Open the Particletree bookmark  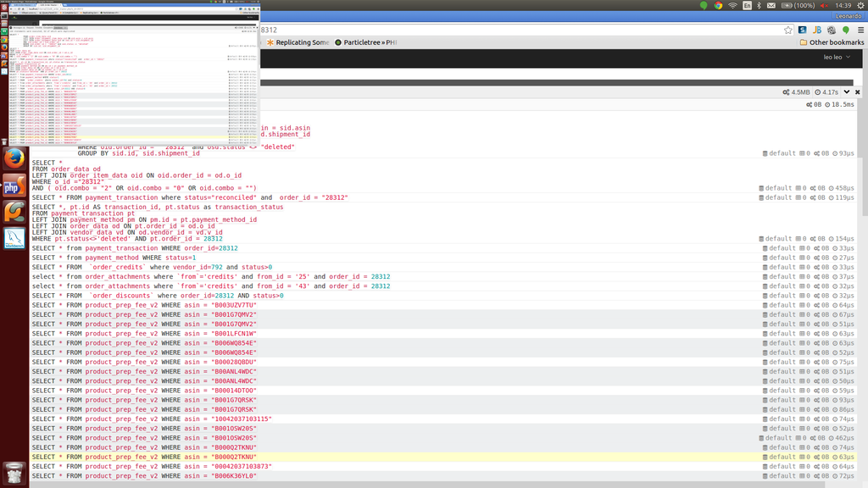point(365,42)
